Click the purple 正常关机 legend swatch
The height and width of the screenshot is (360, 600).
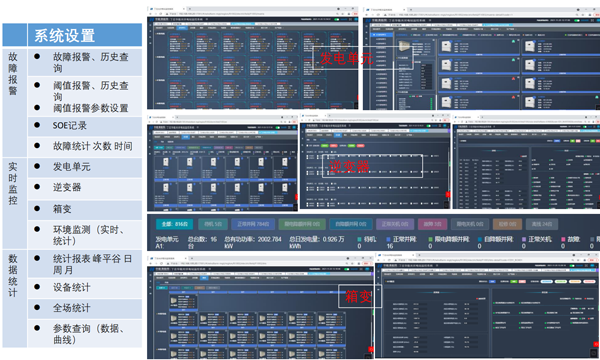coord(524,239)
